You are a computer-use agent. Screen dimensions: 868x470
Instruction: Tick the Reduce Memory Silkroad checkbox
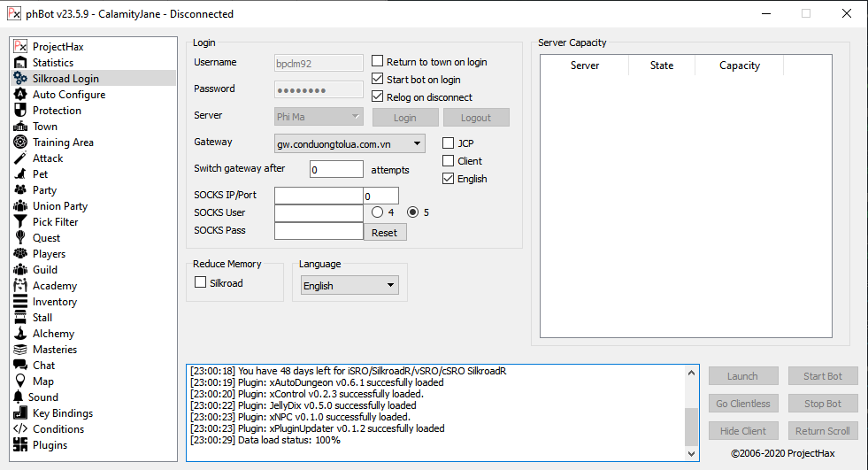pos(200,283)
